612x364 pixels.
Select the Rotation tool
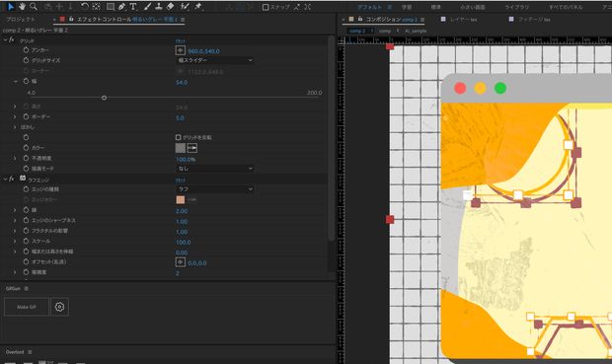click(84, 6)
